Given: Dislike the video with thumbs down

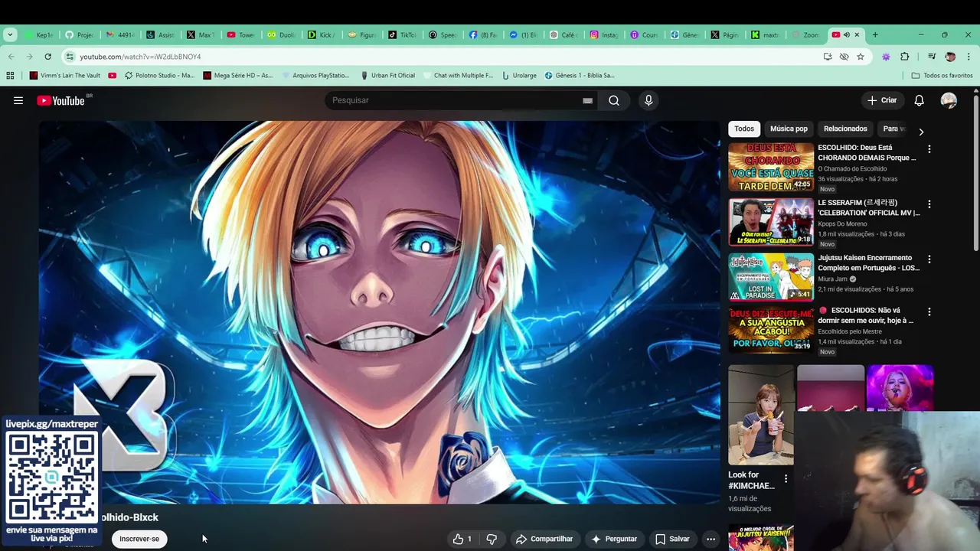Looking at the screenshot, I should point(492,539).
